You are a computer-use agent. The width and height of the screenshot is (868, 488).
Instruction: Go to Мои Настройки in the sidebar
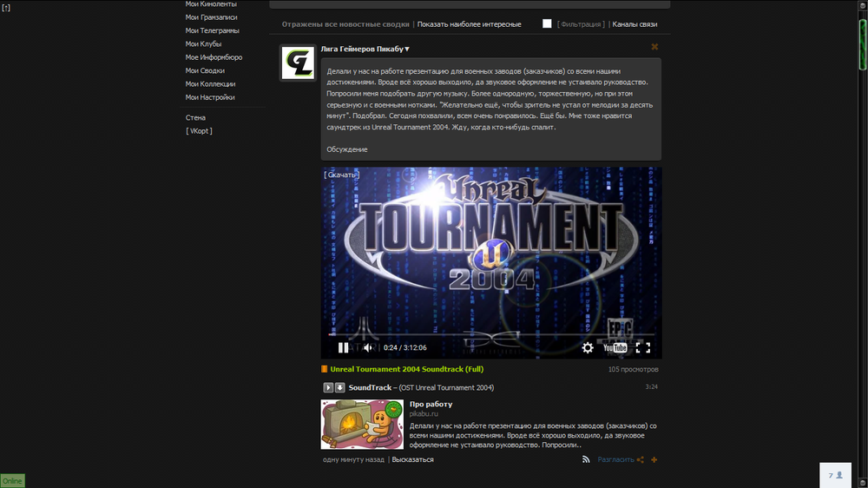tap(210, 97)
